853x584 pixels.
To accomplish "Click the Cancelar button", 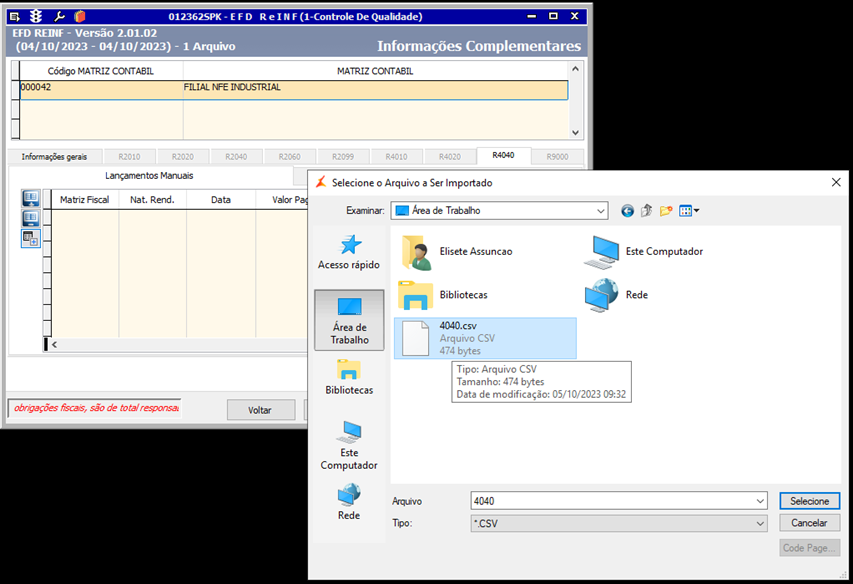I will click(x=809, y=523).
